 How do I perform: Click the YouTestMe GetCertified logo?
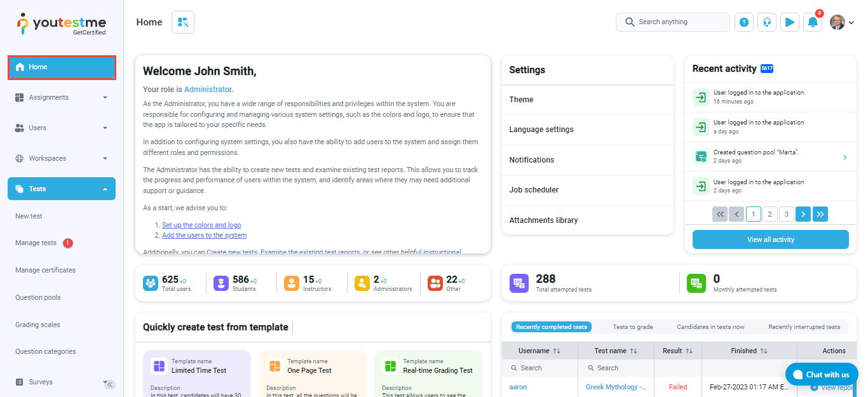pyautogui.click(x=62, y=24)
